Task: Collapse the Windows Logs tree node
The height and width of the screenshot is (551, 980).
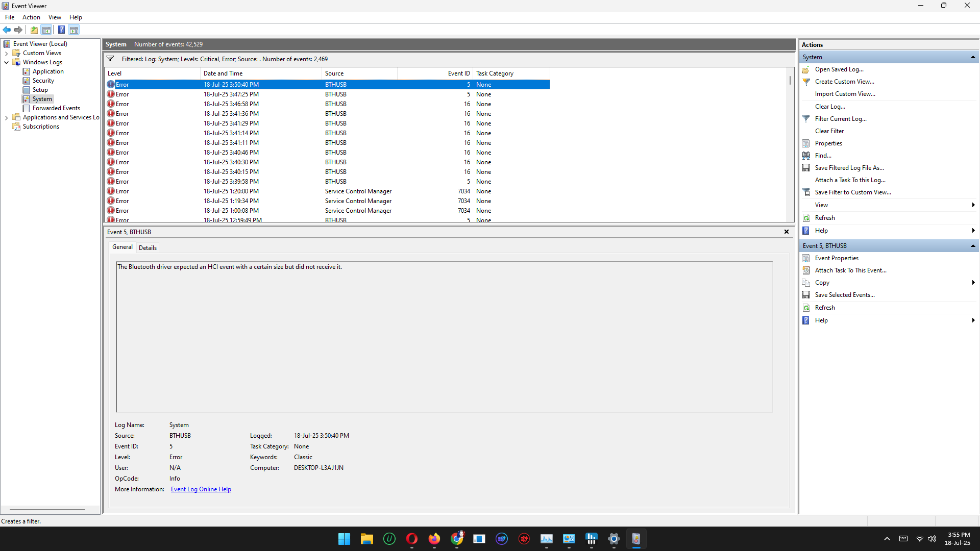Action: [6, 62]
